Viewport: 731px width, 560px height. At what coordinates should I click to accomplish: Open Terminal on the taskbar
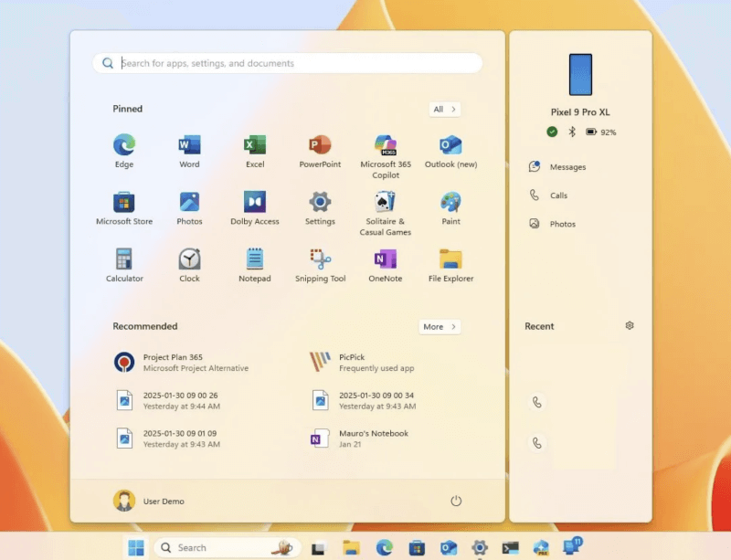(511, 547)
